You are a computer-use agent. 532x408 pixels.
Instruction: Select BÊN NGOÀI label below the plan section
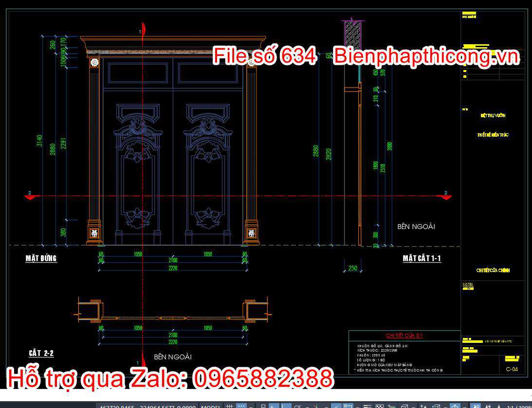tap(173, 357)
